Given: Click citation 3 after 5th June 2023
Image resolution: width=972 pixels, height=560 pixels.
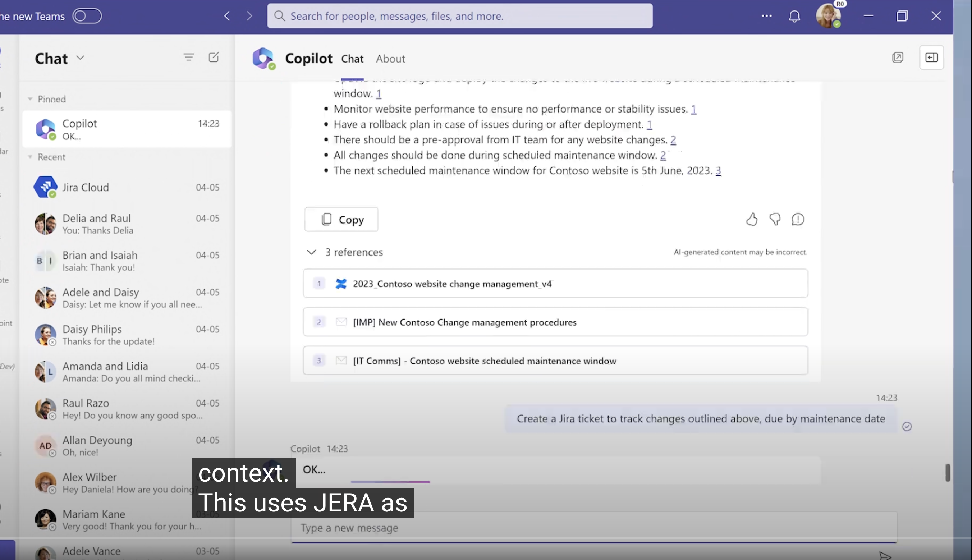Looking at the screenshot, I should point(718,170).
